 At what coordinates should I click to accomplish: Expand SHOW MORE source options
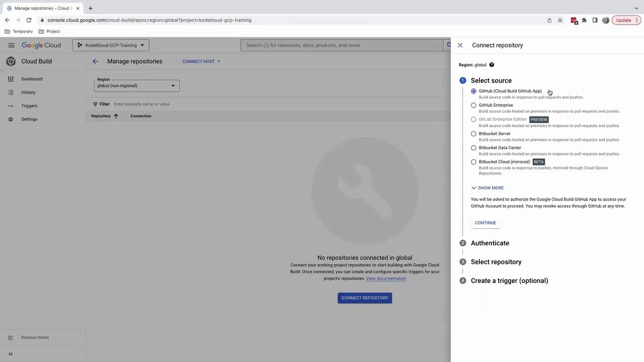pyautogui.click(x=488, y=188)
